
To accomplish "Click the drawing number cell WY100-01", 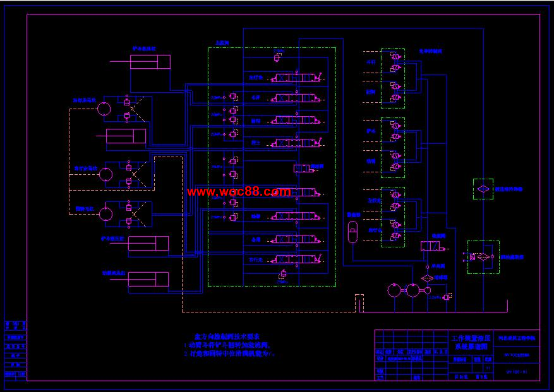I will tap(517, 372).
